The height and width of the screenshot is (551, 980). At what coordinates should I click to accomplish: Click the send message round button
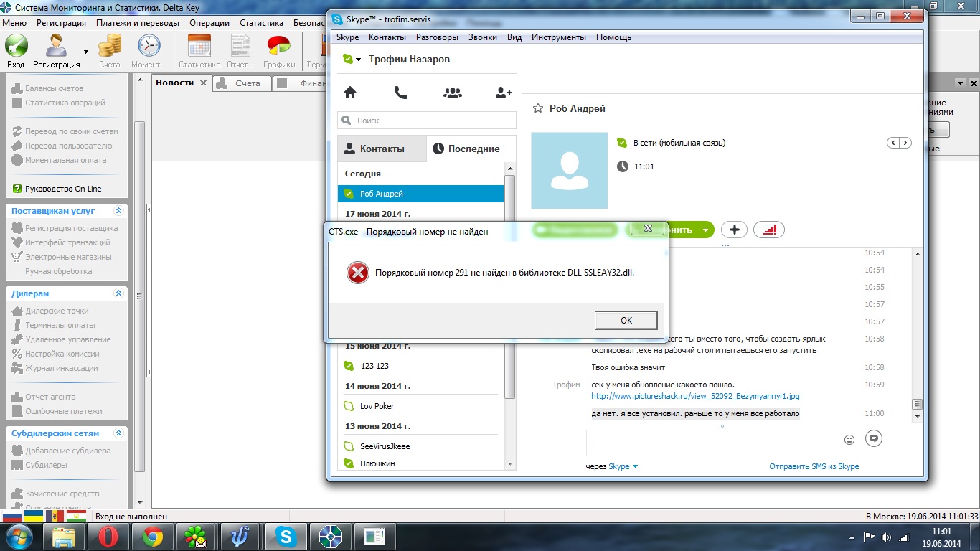pos(873,438)
